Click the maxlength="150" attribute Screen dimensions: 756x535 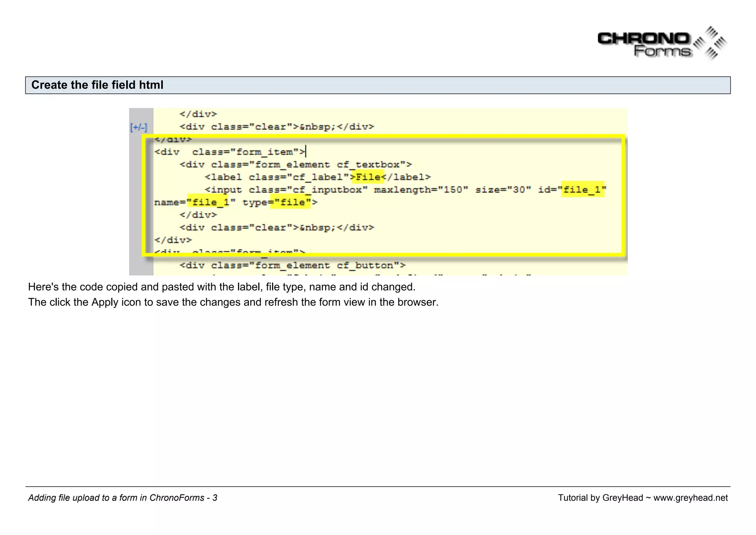421,190
